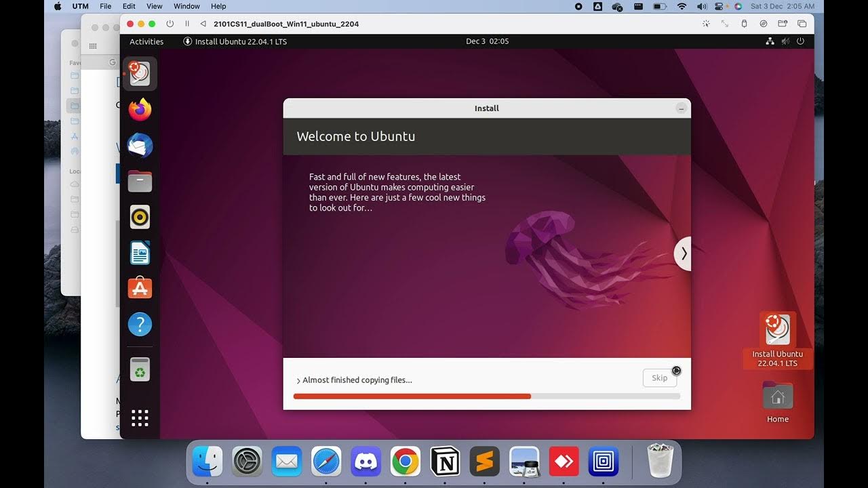Open System Preferences from macOS Dock
Viewport: 868px width, 488px height.
[x=247, y=462]
